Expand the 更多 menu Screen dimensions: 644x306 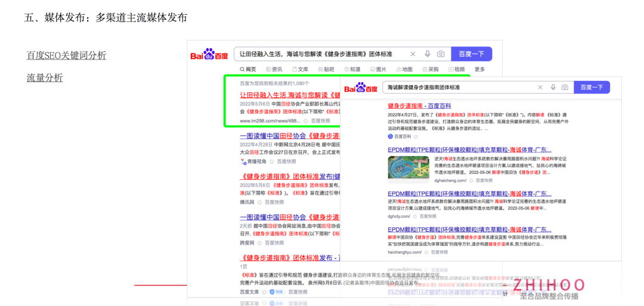coord(479,69)
